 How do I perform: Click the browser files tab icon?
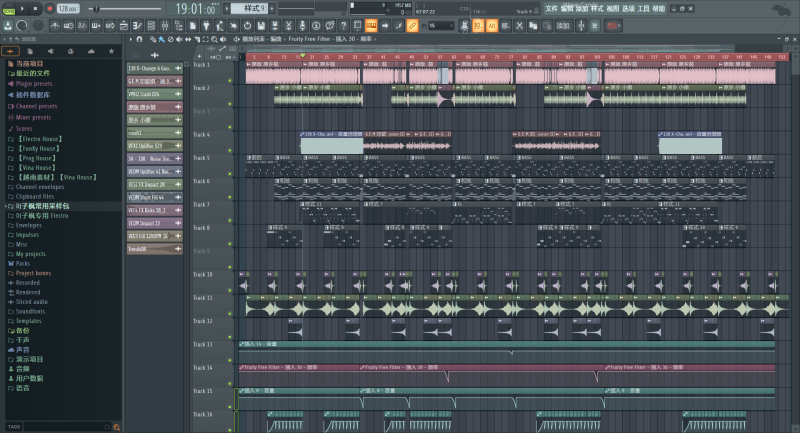click(30, 51)
